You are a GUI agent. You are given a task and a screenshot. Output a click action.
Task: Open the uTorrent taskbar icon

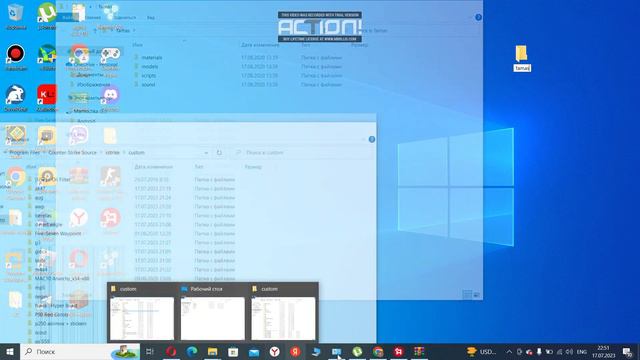[x=357, y=351]
